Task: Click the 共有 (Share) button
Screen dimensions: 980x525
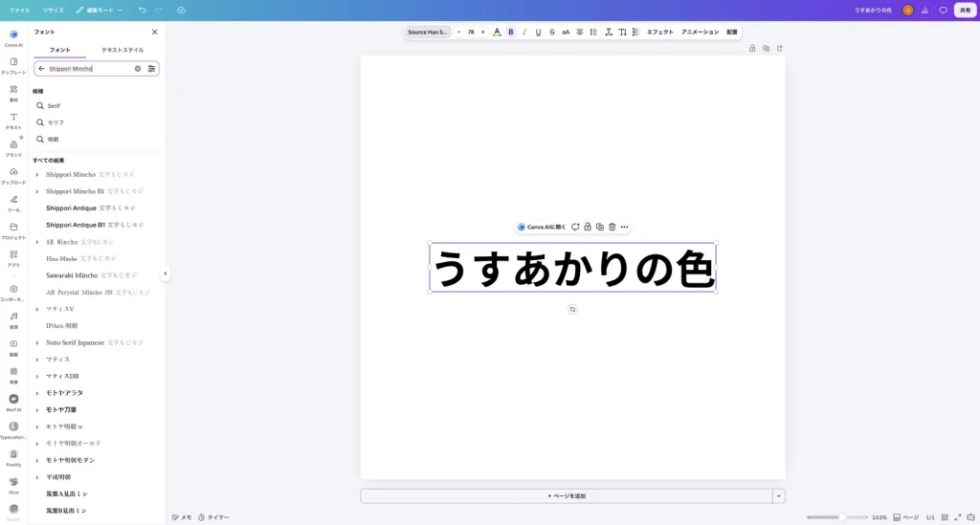Action: (965, 10)
